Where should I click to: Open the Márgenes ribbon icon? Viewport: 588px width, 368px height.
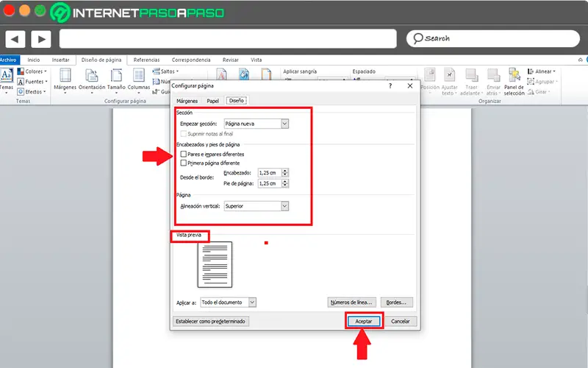[x=65, y=80]
